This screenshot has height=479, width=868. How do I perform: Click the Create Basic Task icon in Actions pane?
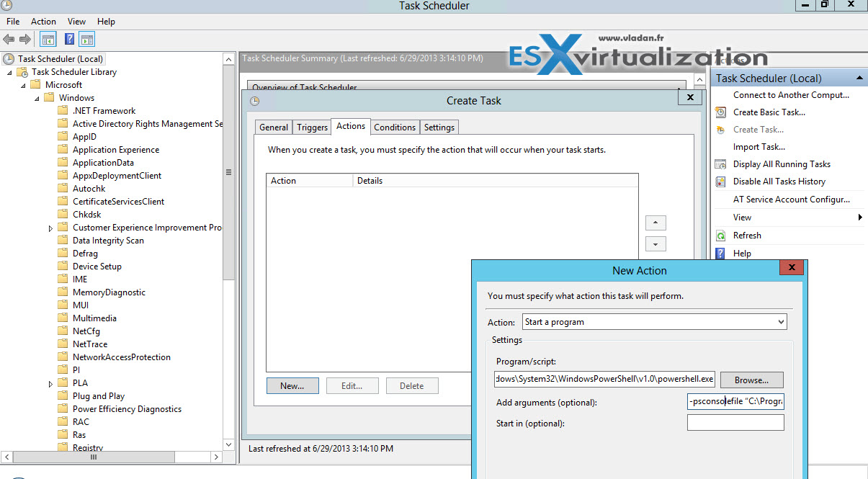720,112
